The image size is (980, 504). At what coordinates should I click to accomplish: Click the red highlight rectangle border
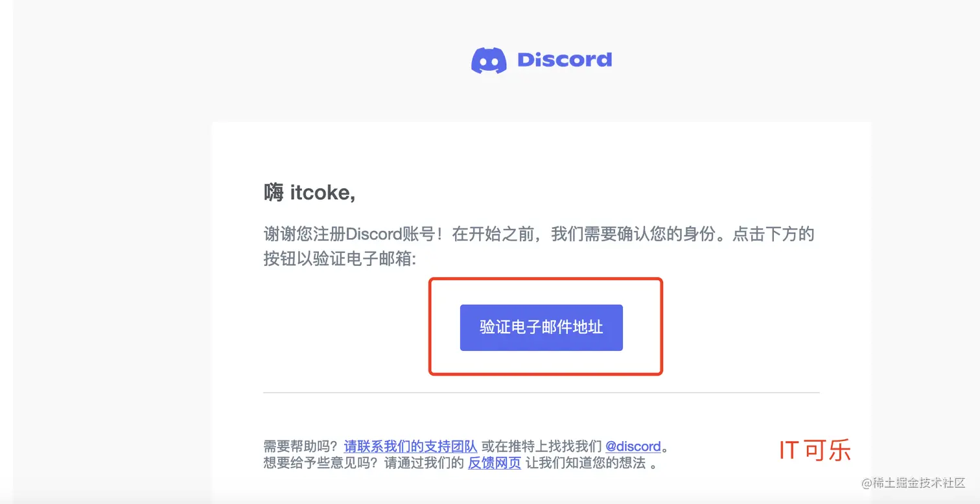point(430,326)
